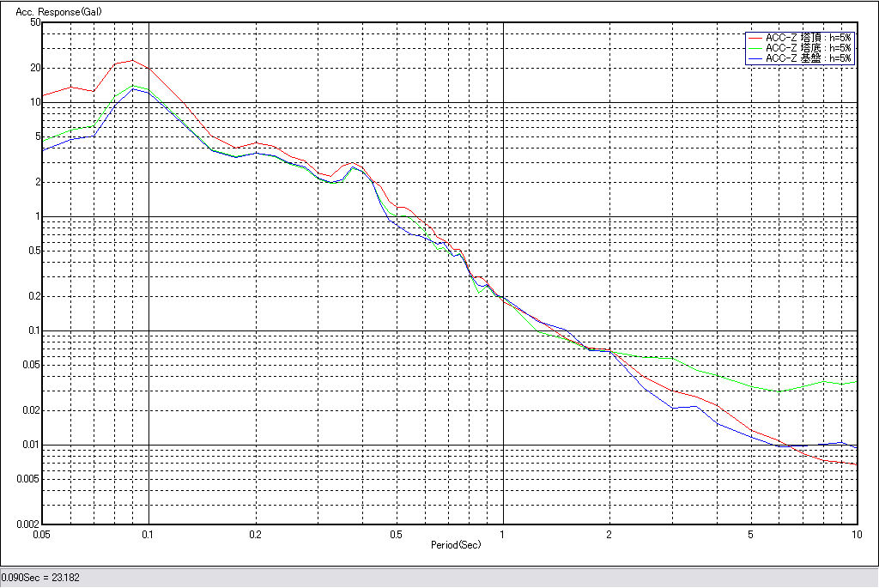879x588 pixels.
Task: Click the 5 tick label on period axis
Action: pyautogui.click(x=750, y=535)
